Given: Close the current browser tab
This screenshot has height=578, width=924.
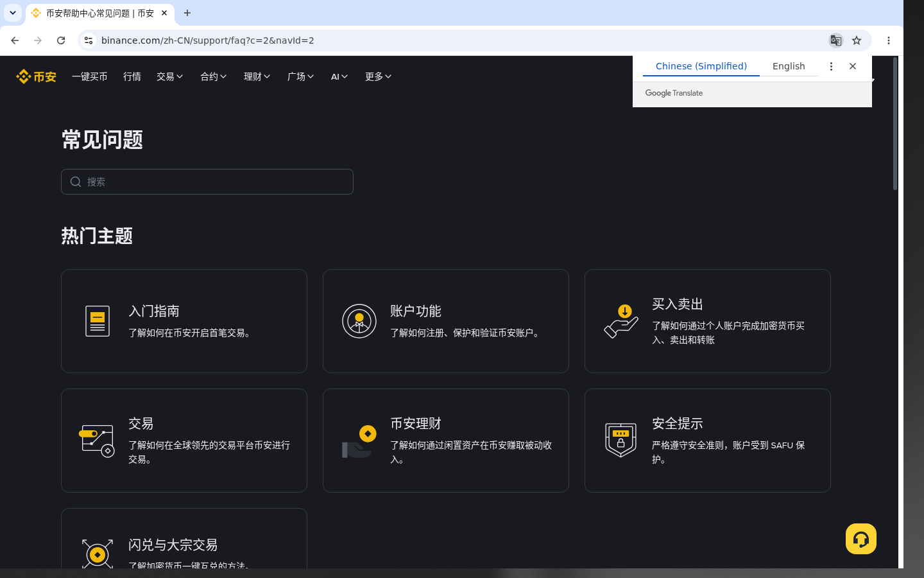Looking at the screenshot, I should pyautogui.click(x=164, y=13).
